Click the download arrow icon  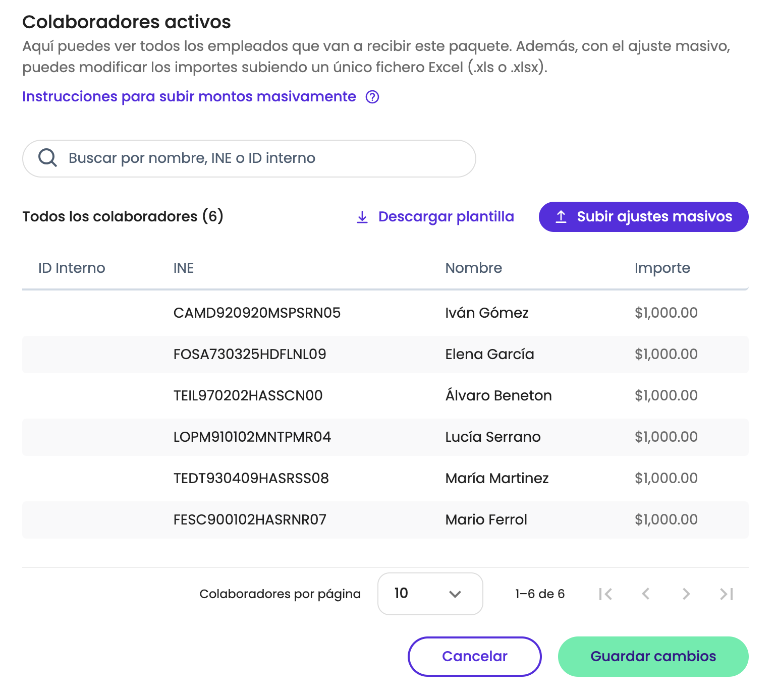(x=362, y=217)
